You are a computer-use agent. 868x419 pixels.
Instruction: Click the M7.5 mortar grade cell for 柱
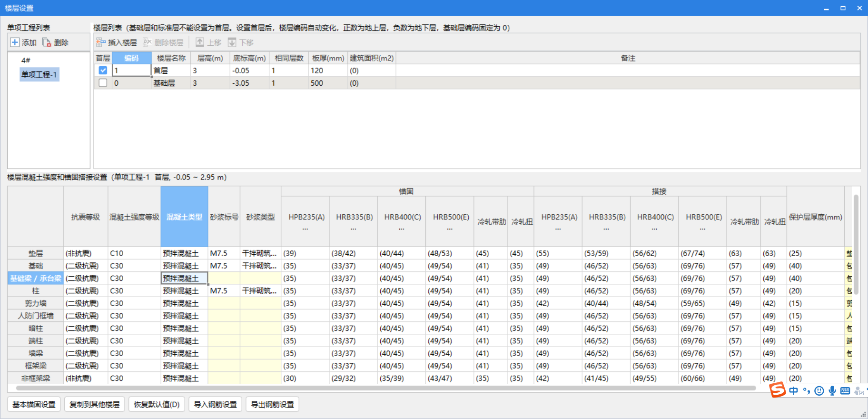pyautogui.click(x=224, y=290)
